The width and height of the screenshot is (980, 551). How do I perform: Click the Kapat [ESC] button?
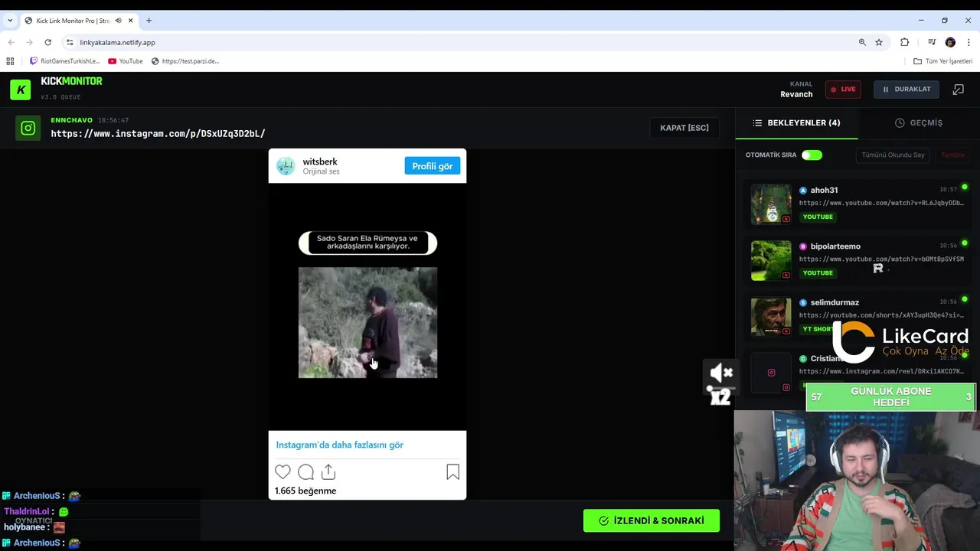(x=684, y=128)
